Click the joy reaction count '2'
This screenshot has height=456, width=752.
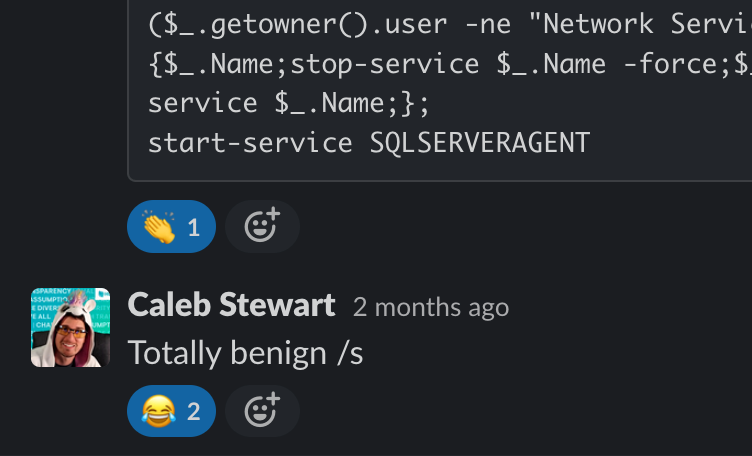click(194, 412)
